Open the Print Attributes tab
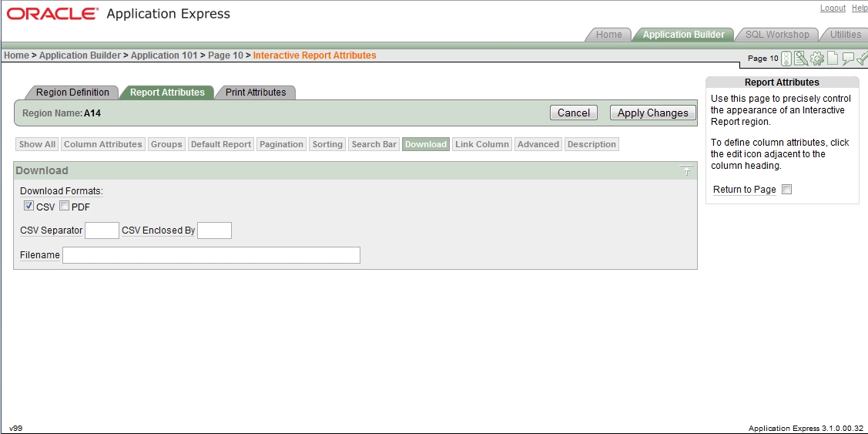 click(255, 93)
